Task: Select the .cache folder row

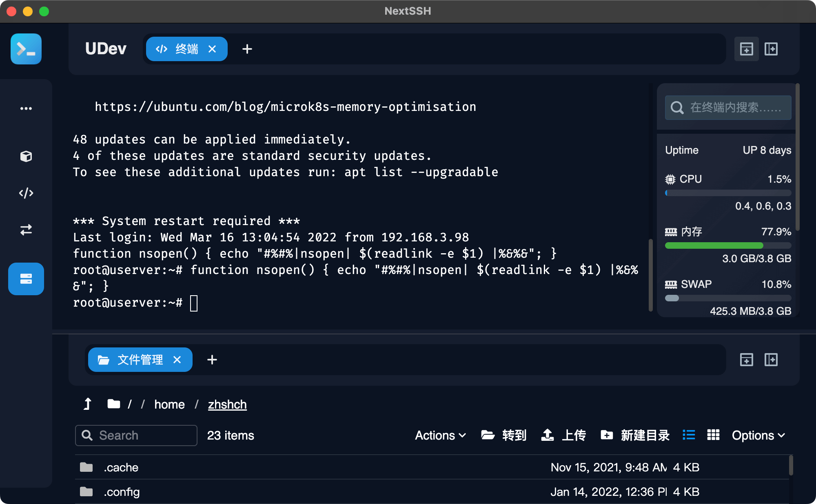Action: pos(432,467)
